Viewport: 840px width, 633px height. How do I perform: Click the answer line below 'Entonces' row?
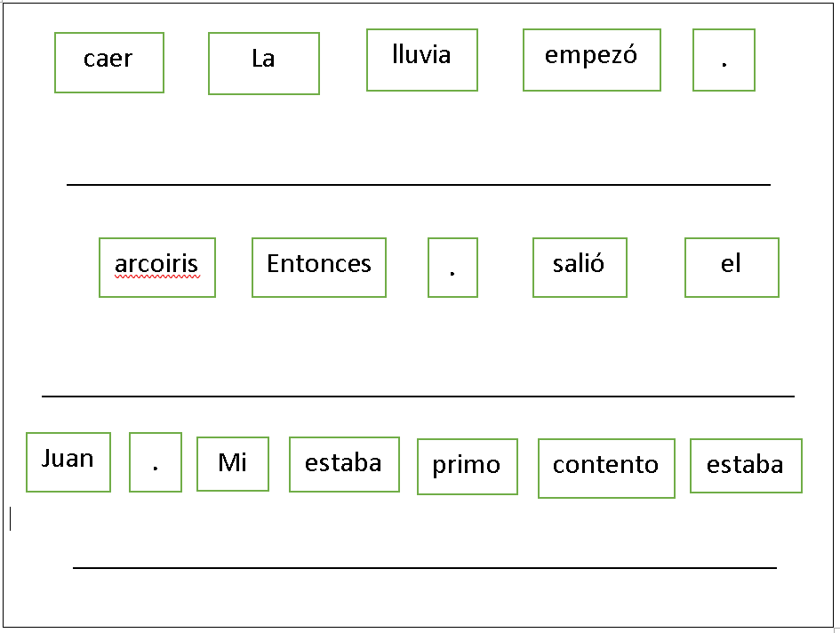[x=418, y=397]
